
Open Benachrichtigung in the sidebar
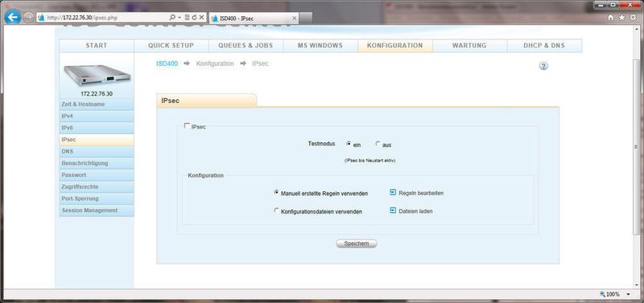97,163
